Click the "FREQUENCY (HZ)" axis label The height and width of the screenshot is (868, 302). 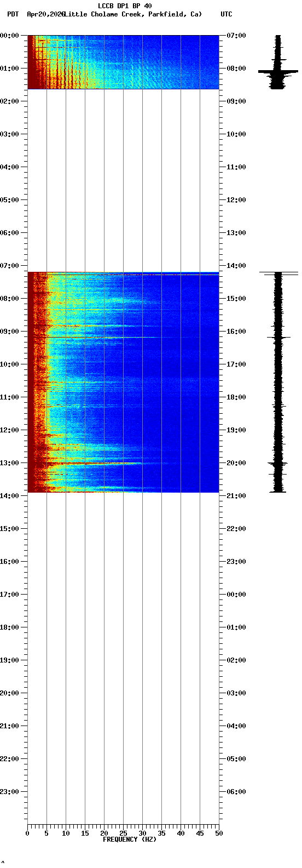click(x=130, y=840)
